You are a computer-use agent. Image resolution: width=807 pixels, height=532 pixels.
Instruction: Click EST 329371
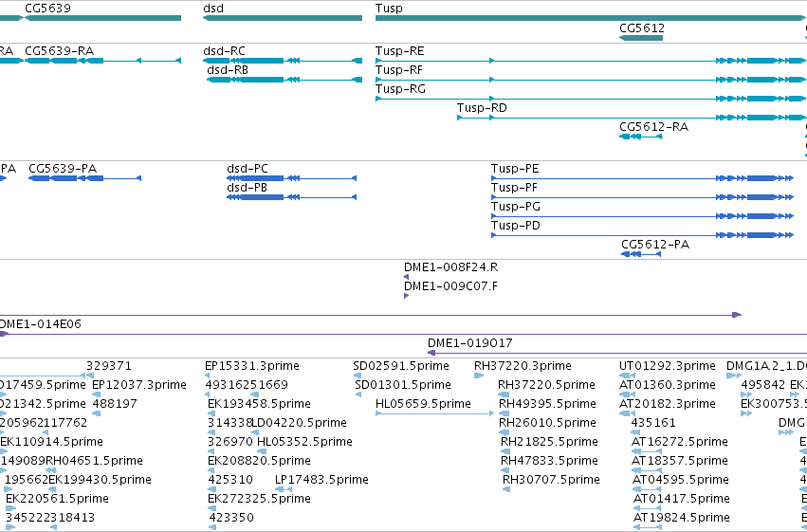pos(109,366)
